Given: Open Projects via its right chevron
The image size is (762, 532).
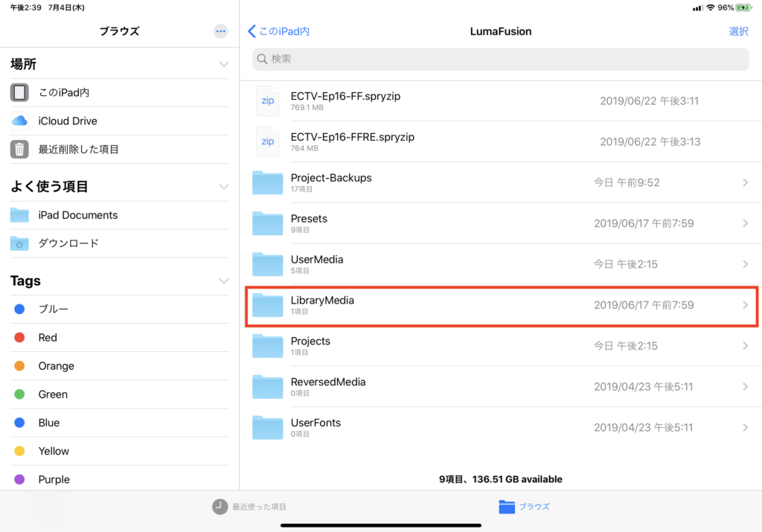Looking at the screenshot, I should (745, 345).
